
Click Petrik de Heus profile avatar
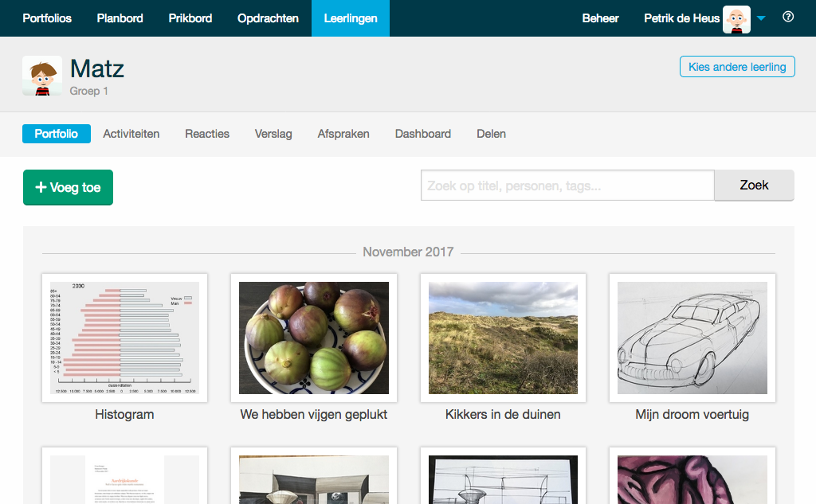736,19
